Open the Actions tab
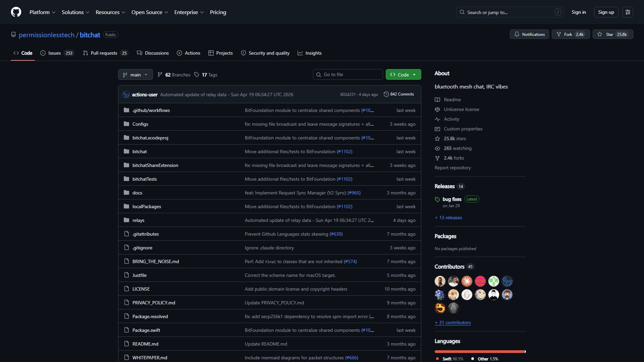The image size is (644, 362). (x=189, y=53)
